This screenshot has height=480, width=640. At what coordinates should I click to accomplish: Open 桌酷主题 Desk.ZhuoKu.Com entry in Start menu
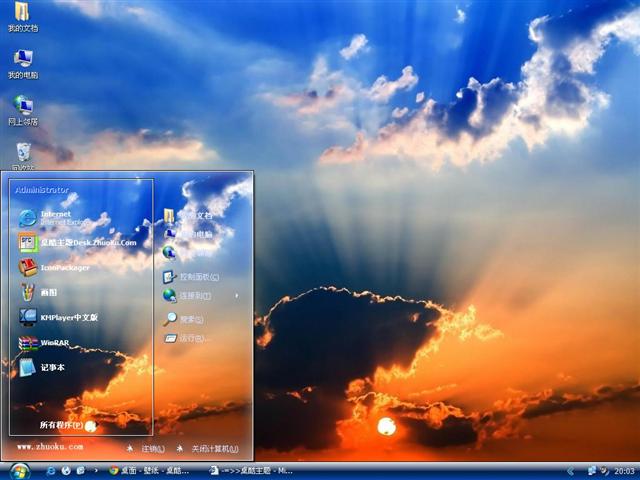point(78,242)
